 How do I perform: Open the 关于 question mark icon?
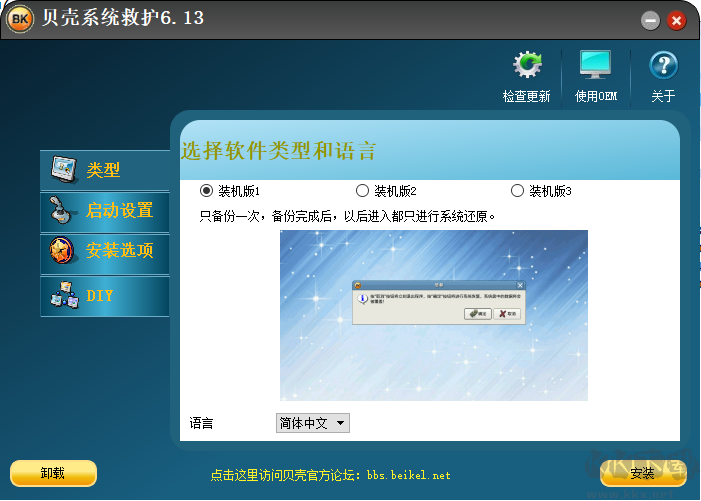click(x=663, y=65)
